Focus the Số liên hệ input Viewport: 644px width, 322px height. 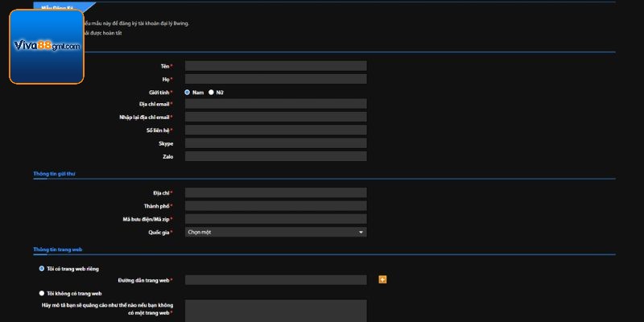[x=275, y=130]
